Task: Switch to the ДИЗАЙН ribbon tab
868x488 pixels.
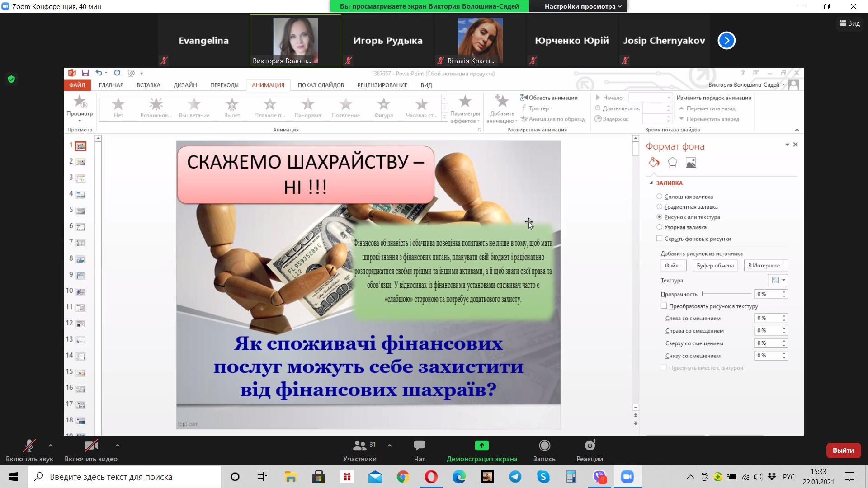Action: coord(185,85)
